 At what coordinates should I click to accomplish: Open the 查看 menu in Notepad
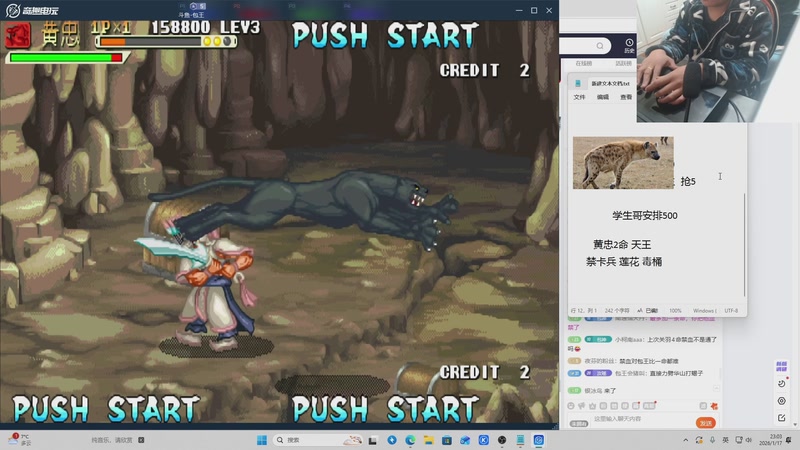pos(626,97)
